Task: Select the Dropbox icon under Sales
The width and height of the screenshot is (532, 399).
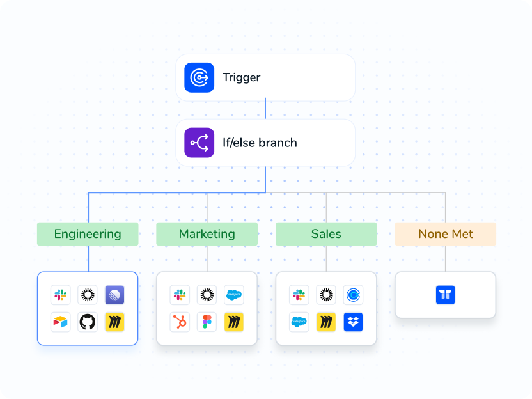Action: (x=353, y=322)
